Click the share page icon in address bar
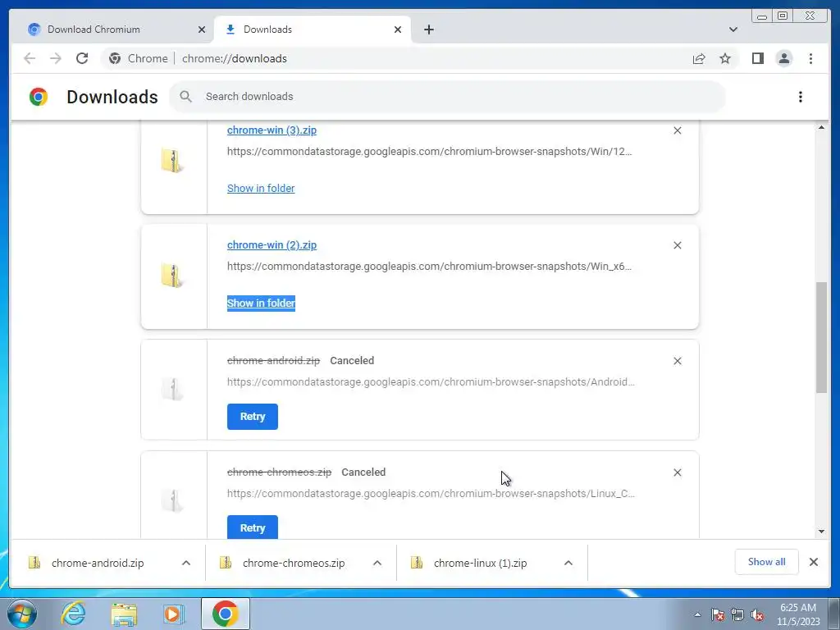This screenshot has width=840, height=630. pos(699,58)
